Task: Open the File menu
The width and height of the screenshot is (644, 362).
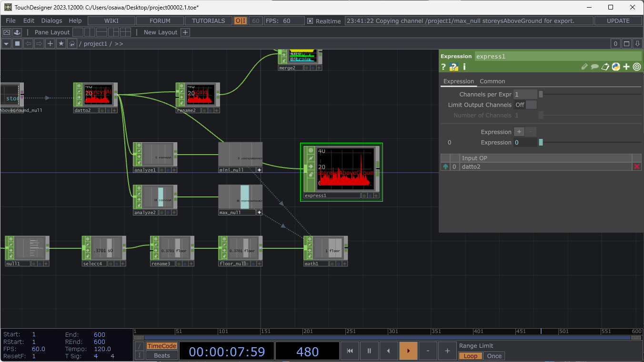Action: (10, 21)
